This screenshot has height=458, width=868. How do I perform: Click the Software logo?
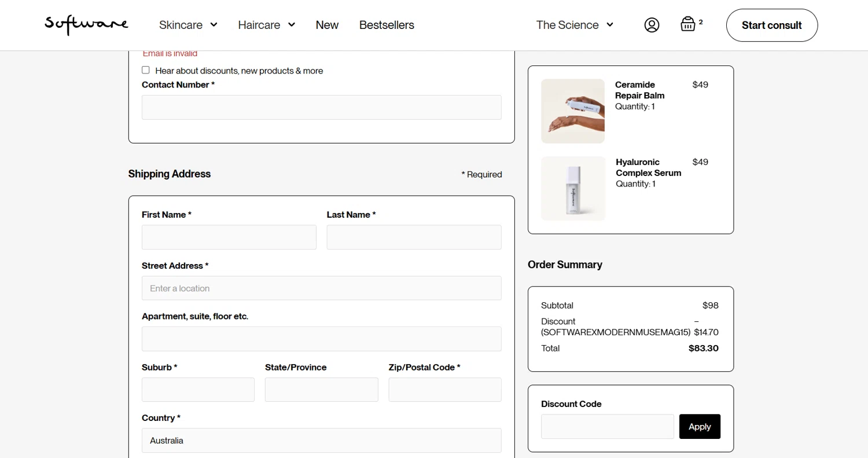pyautogui.click(x=87, y=24)
